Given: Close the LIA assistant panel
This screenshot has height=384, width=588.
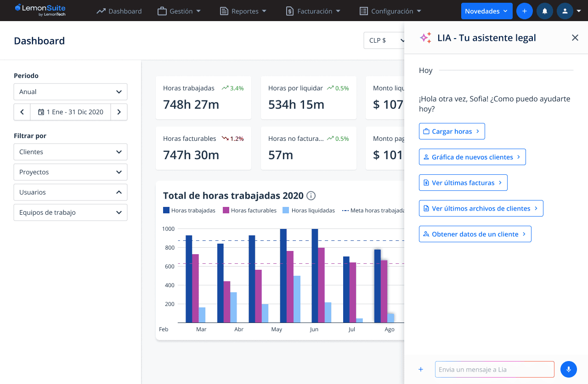Looking at the screenshot, I should 575,38.
